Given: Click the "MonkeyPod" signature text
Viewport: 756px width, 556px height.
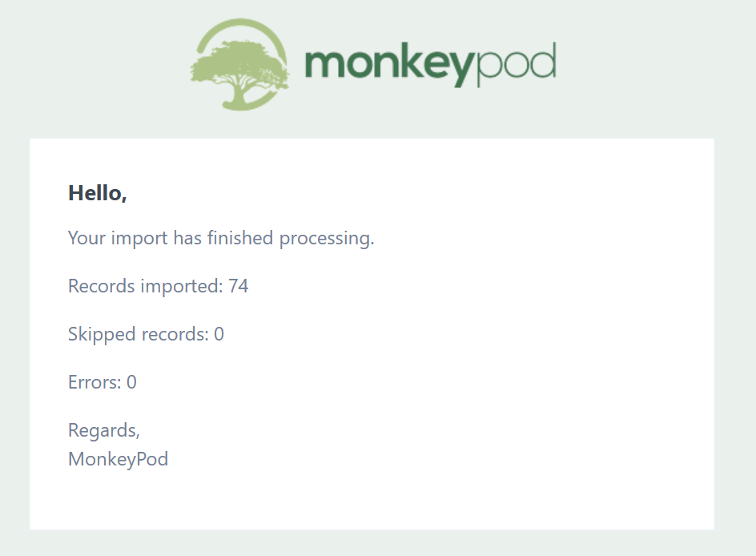Looking at the screenshot, I should tap(119, 460).
